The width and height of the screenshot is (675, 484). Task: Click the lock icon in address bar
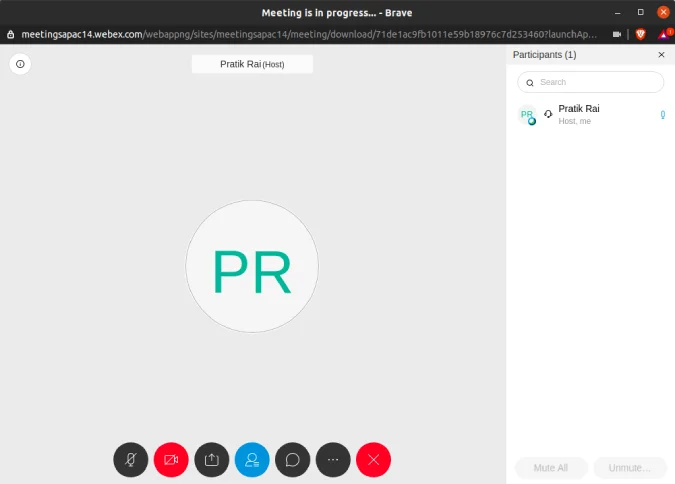11,34
